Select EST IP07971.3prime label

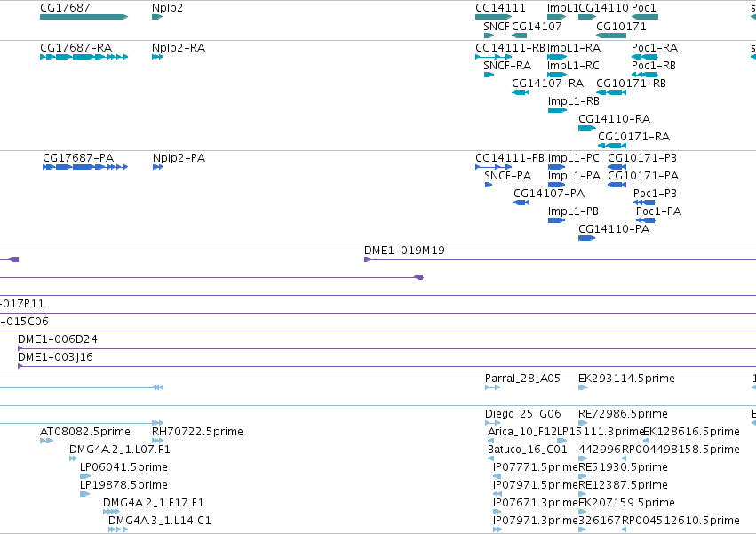tap(536, 522)
